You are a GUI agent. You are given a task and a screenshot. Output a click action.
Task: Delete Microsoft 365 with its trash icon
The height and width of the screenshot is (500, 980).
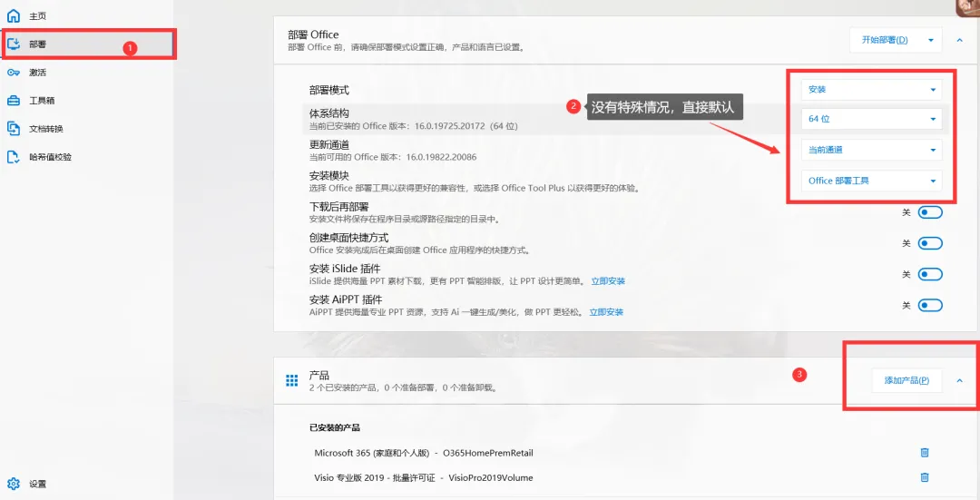click(925, 453)
